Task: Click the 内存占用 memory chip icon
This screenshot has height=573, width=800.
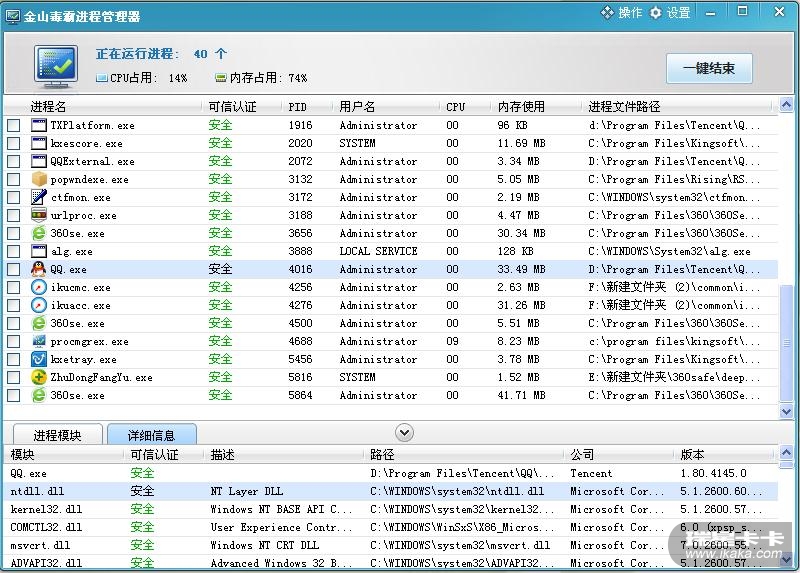Action: coord(220,78)
